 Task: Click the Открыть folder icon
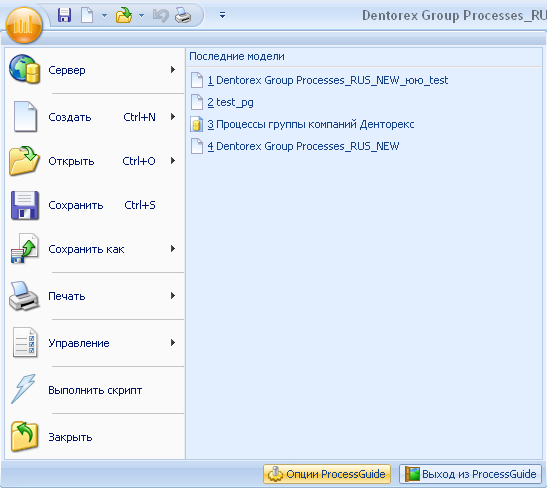[24, 160]
